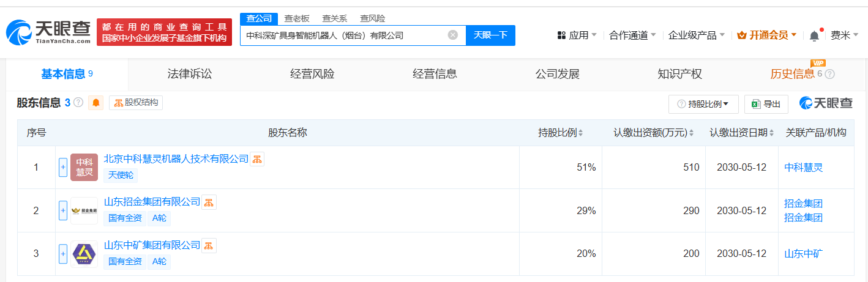868x282 pixels.
Task: Open the 持股比例 dropdown filter
Action: tap(703, 104)
